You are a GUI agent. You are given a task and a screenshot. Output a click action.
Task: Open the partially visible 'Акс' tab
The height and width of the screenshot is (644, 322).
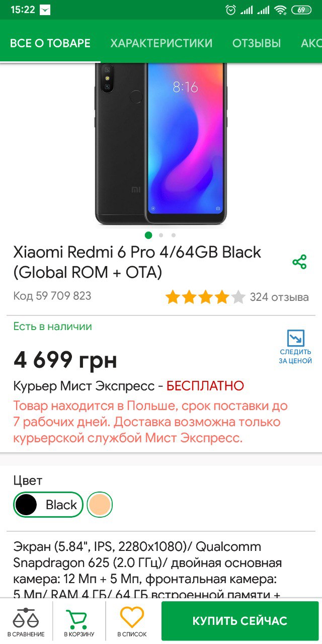311,43
